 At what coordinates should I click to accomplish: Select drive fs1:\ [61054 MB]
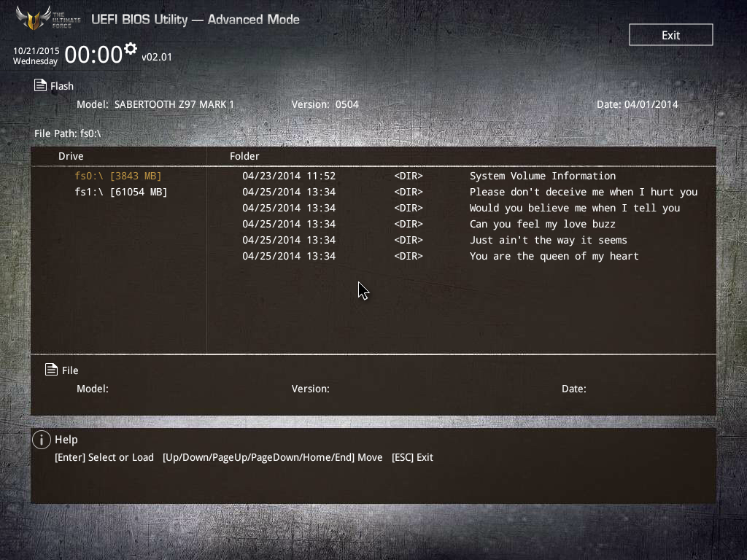click(x=121, y=192)
